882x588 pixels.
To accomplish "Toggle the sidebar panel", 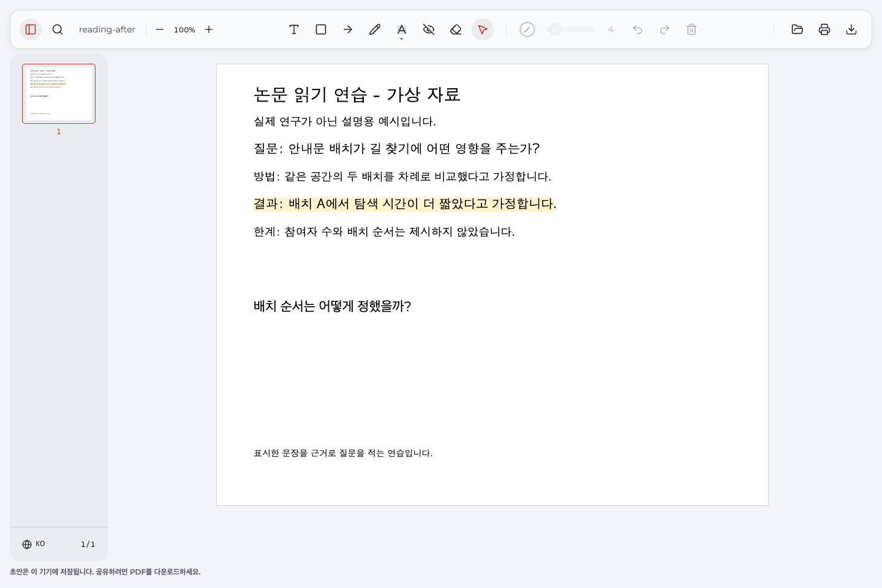I will pyautogui.click(x=31, y=29).
